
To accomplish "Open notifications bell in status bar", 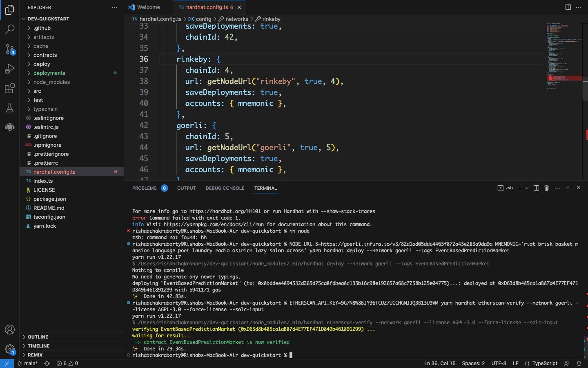I will 579,364.
